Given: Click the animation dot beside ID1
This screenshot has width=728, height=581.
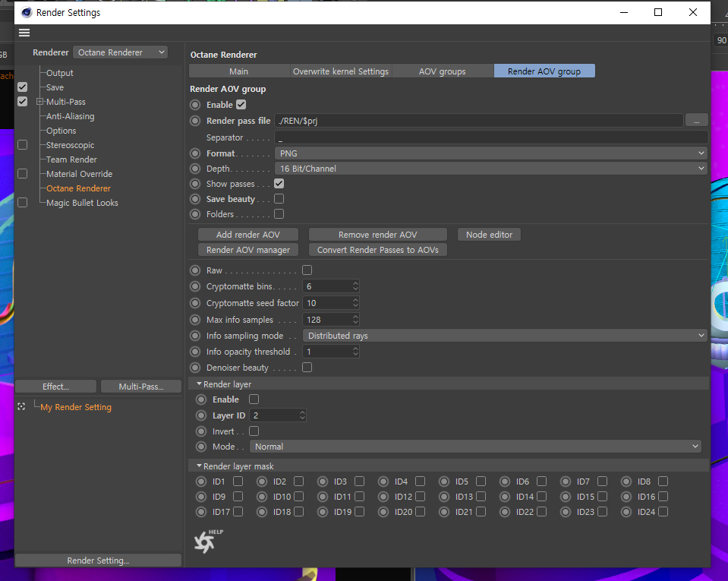Looking at the screenshot, I should (x=201, y=482).
